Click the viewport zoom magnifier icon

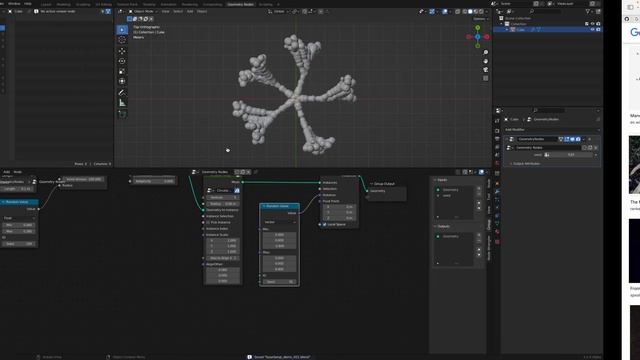click(485, 53)
